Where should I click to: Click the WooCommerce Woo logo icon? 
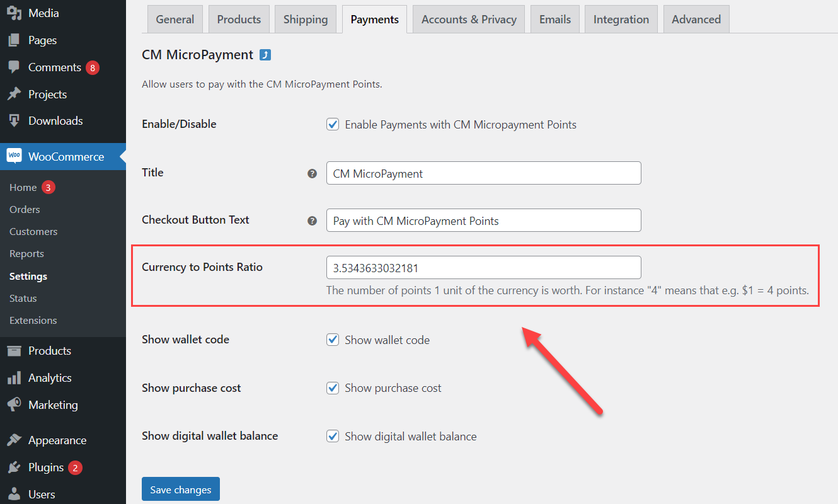(14, 156)
